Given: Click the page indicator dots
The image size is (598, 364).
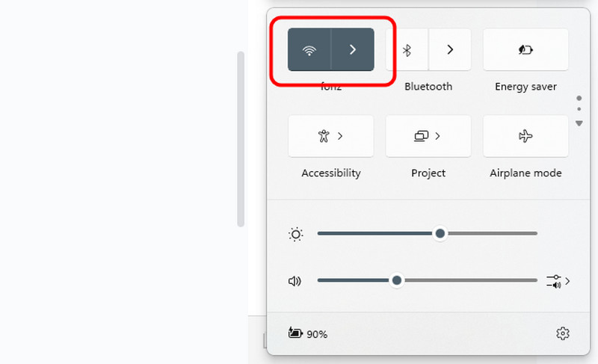Looking at the screenshot, I should [x=579, y=108].
